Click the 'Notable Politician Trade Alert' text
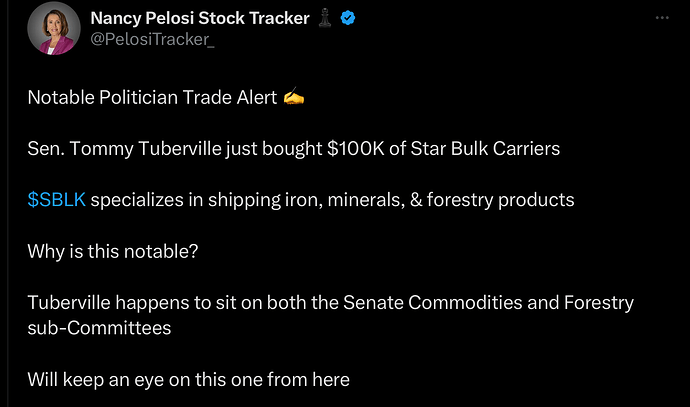Image resolution: width=690 pixels, height=407 pixels. point(152,97)
